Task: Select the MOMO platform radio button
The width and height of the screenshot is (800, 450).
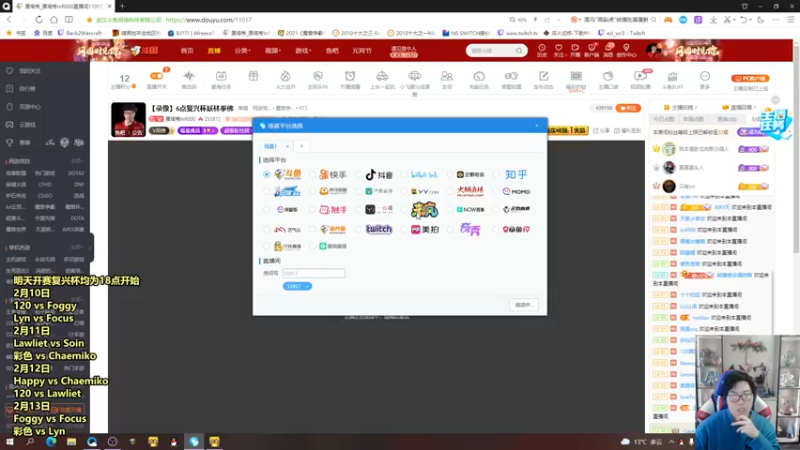Action: (x=496, y=191)
